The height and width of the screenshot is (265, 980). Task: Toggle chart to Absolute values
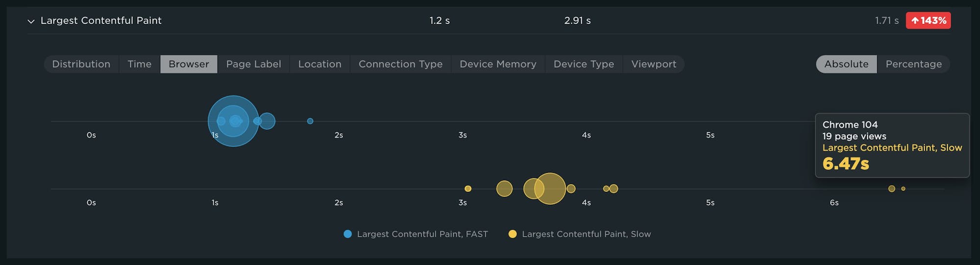(x=846, y=64)
